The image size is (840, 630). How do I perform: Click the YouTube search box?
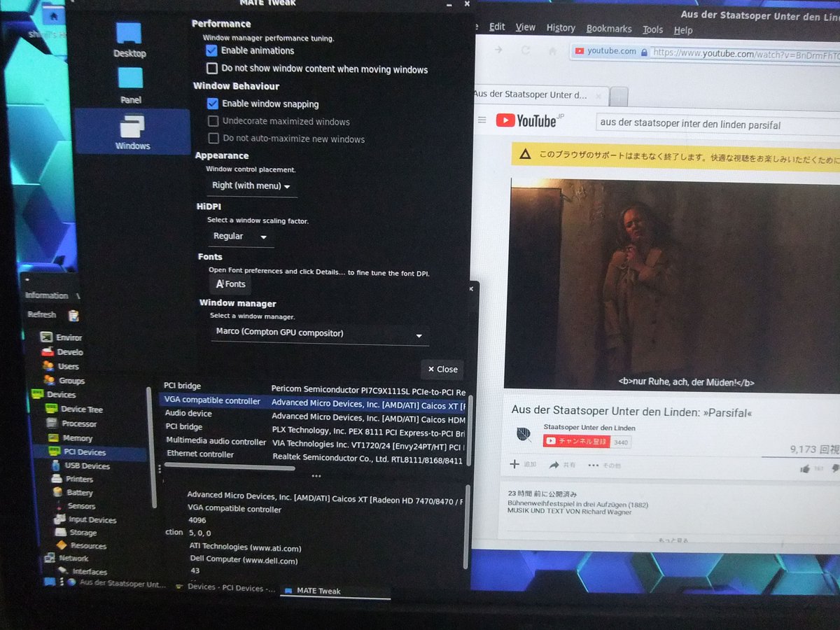coord(717,125)
